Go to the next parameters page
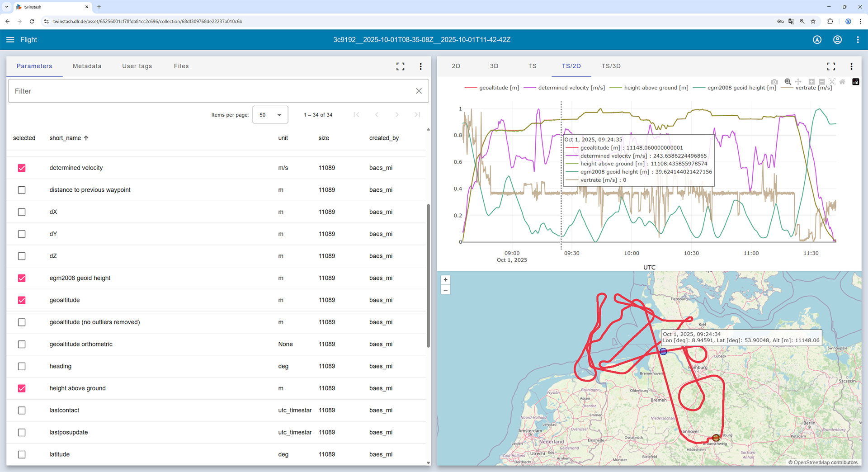868x472 pixels. point(397,115)
